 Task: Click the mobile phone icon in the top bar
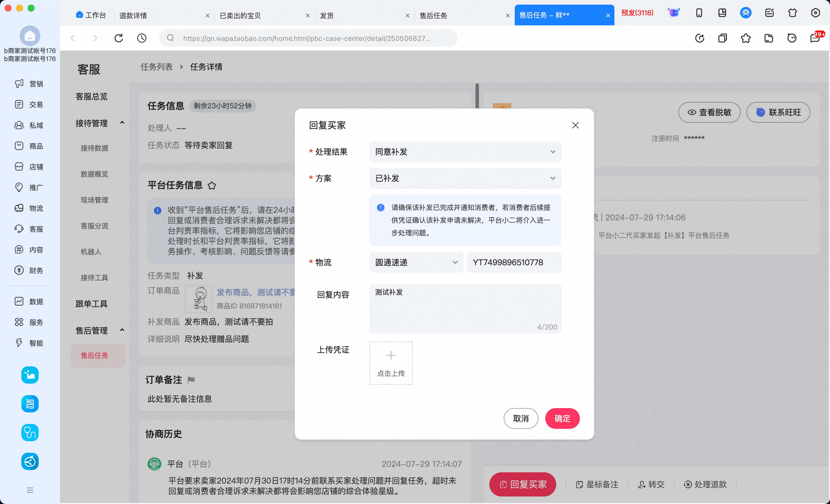(699, 13)
